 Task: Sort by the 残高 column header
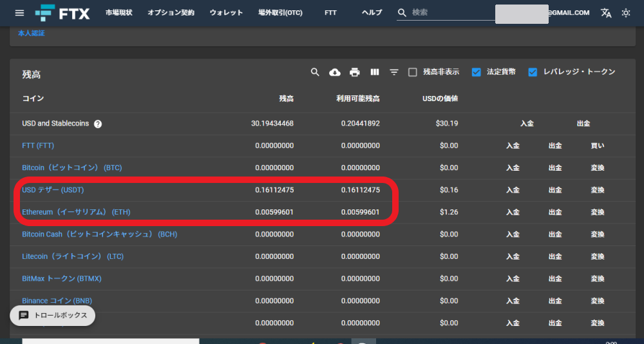coord(287,99)
